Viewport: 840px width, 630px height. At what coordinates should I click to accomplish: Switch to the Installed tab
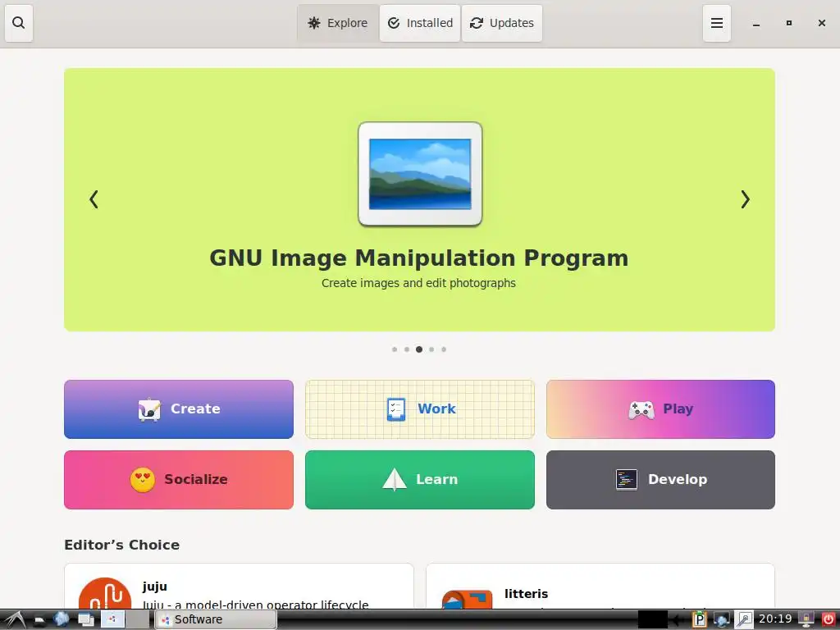point(421,23)
